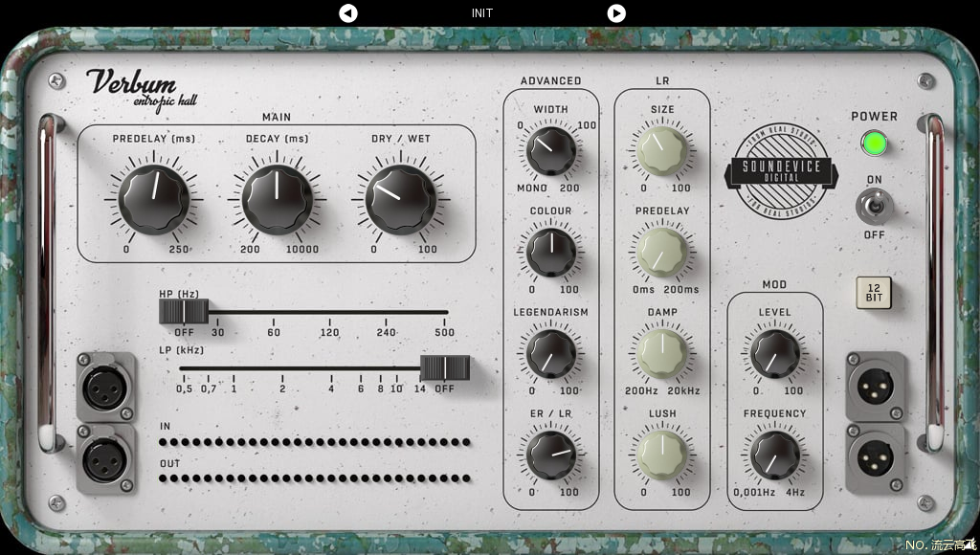Click the 20kHz label under DAMP
The height and width of the screenshot is (555, 980).
[x=683, y=390]
